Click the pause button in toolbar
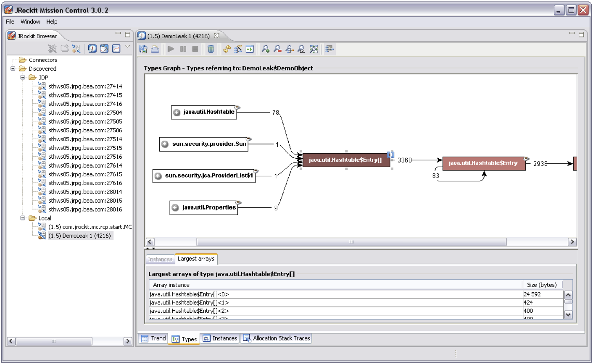The height and width of the screenshot is (364, 593). [x=183, y=49]
